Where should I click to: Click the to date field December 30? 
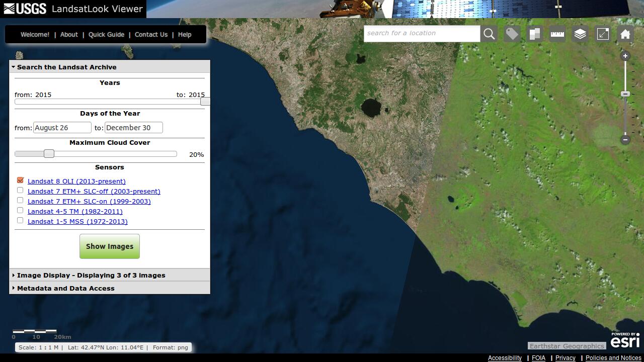coord(134,128)
